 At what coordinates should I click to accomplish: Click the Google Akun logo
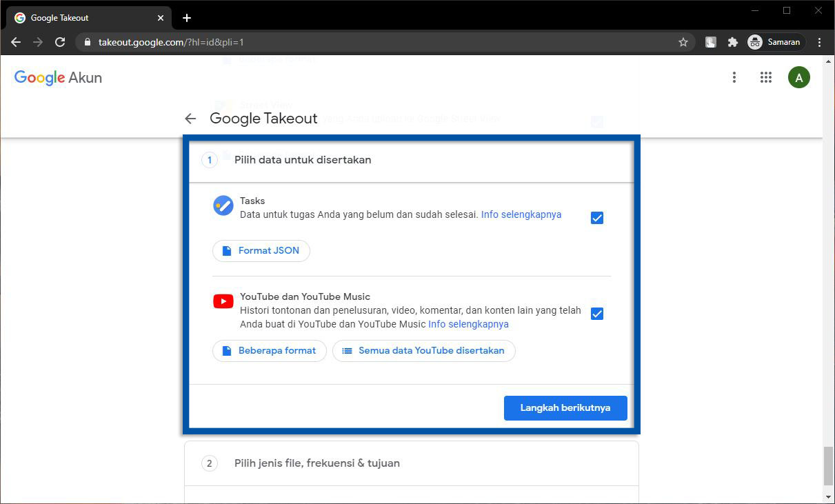tap(58, 78)
